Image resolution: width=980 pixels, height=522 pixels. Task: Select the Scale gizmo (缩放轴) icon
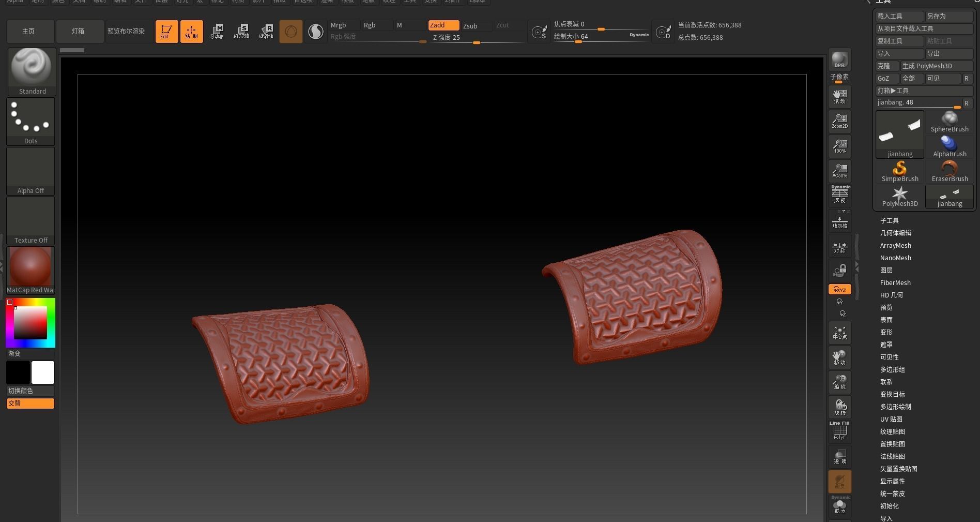(x=241, y=31)
